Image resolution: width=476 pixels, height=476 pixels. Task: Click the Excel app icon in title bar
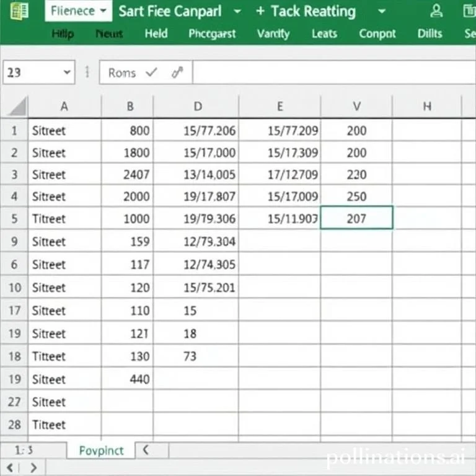click(20, 11)
